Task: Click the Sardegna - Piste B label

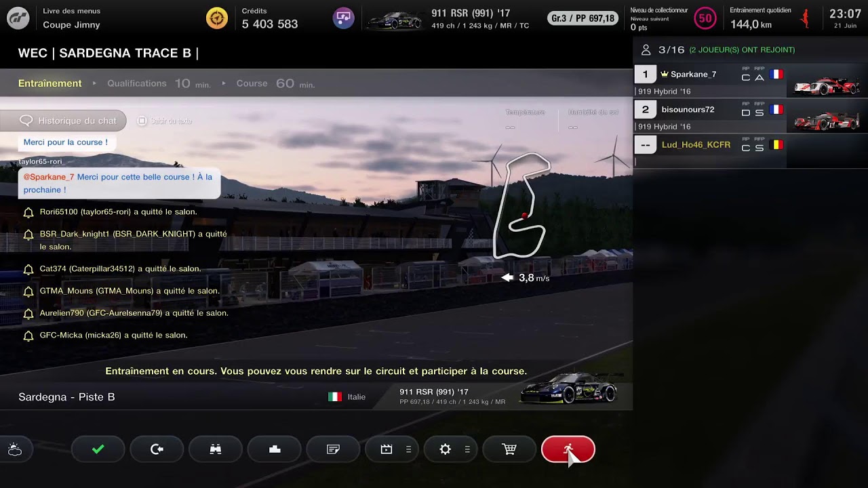Action: 66,396
